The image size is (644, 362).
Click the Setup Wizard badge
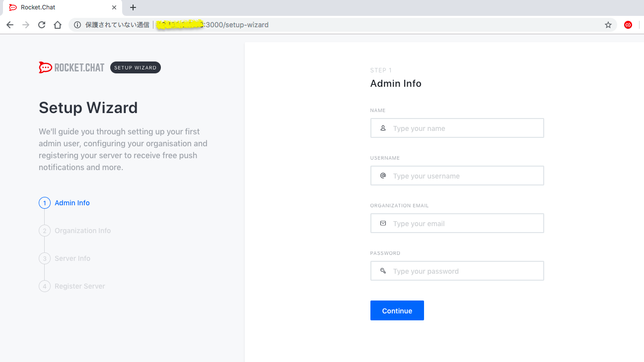pyautogui.click(x=136, y=67)
